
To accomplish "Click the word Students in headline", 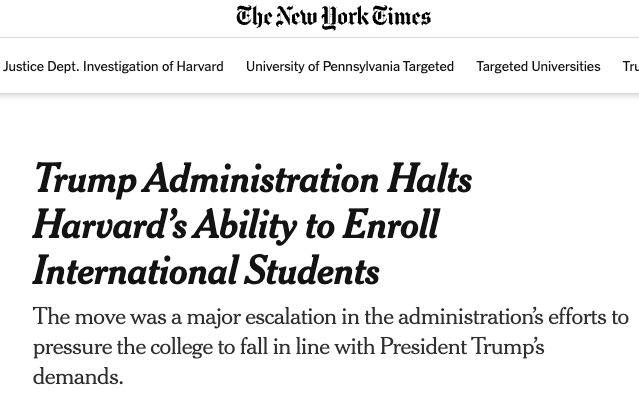I will click(x=312, y=271).
